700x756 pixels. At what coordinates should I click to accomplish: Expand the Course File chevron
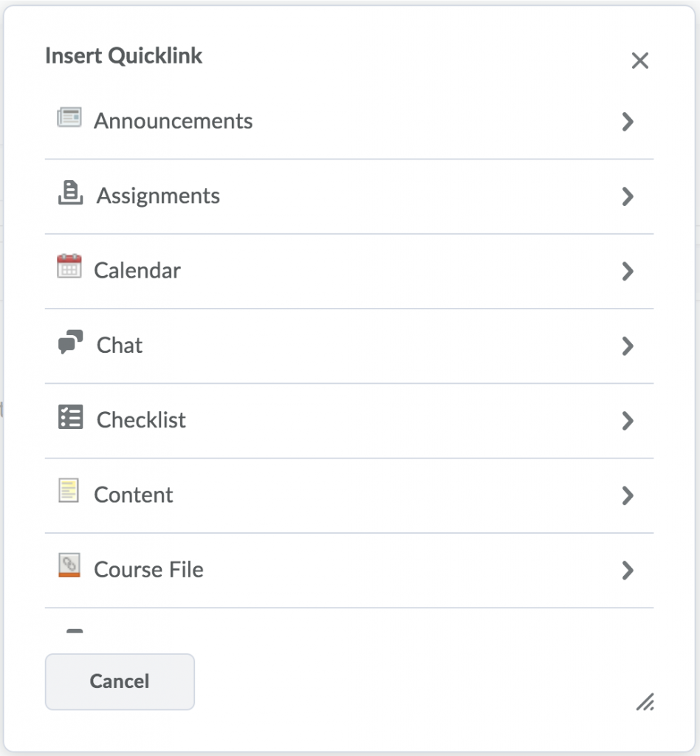[628, 571]
